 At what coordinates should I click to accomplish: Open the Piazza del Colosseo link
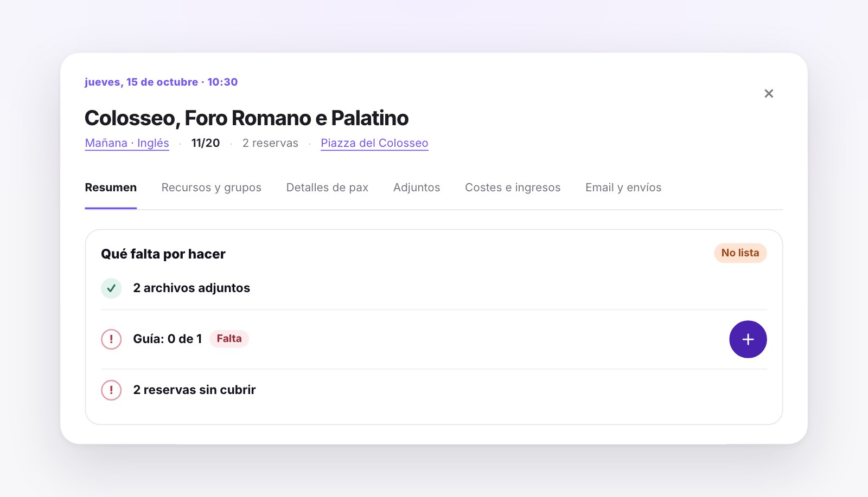[374, 143]
